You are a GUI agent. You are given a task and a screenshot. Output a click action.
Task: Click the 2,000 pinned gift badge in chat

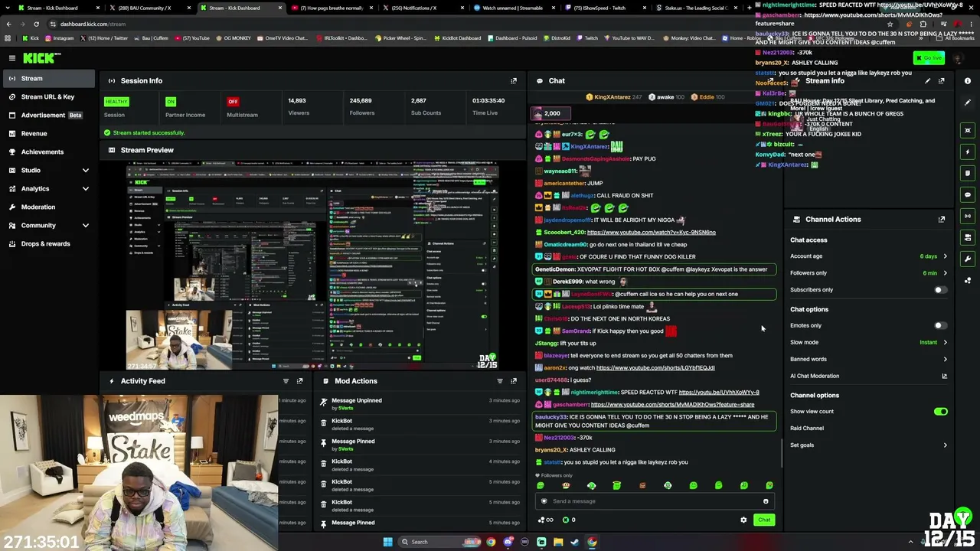click(552, 113)
